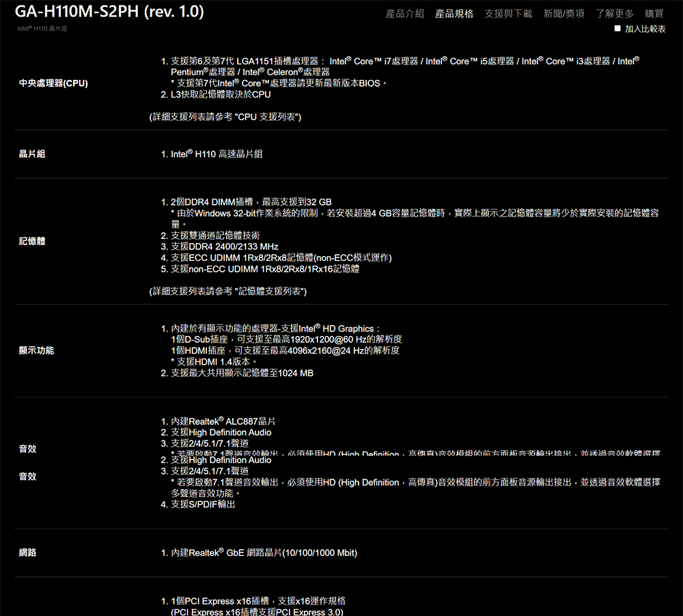This screenshot has width=683, height=616.
Task: Click the 支援HDMI 1.4版本 note
Action: (x=214, y=361)
